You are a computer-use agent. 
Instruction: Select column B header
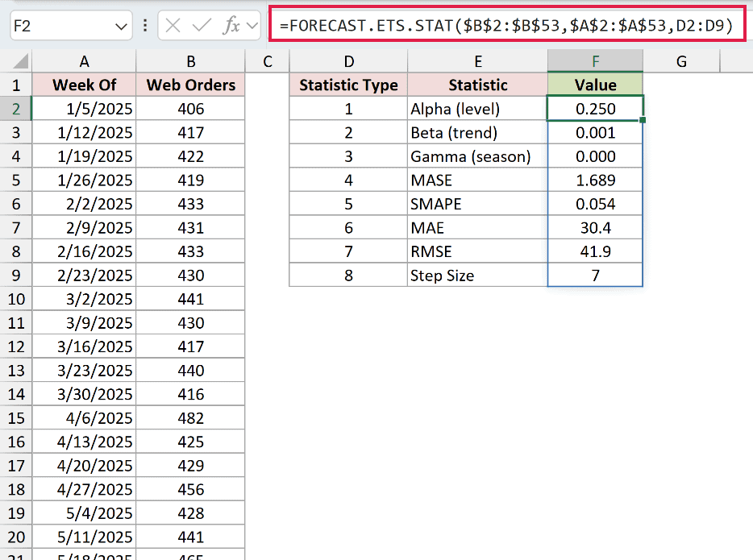point(190,61)
